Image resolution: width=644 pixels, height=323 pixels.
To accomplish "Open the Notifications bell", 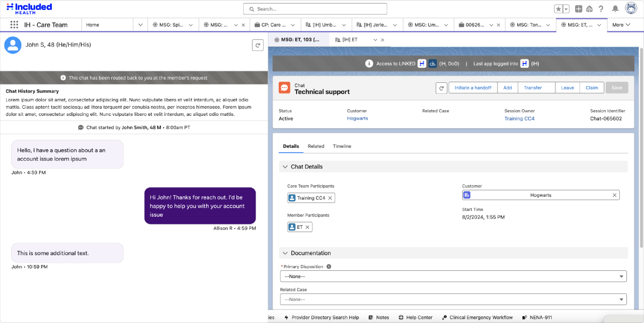I will (615, 9).
